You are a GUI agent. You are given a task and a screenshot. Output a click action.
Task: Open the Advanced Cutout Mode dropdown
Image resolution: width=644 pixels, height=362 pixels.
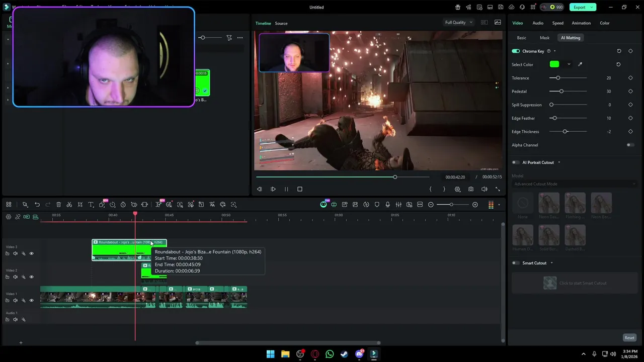pos(575,184)
